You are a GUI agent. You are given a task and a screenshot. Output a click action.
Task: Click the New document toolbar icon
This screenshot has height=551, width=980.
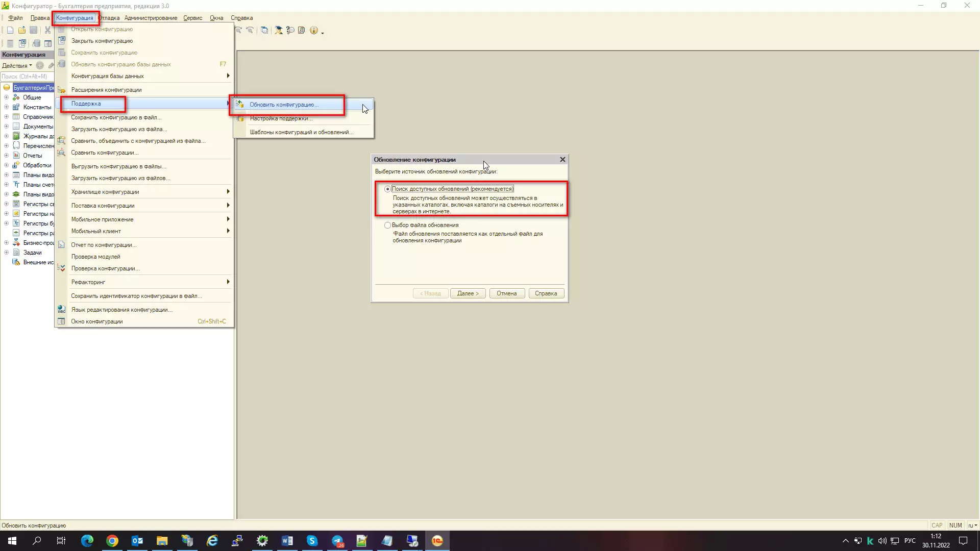(x=10, y=30)
